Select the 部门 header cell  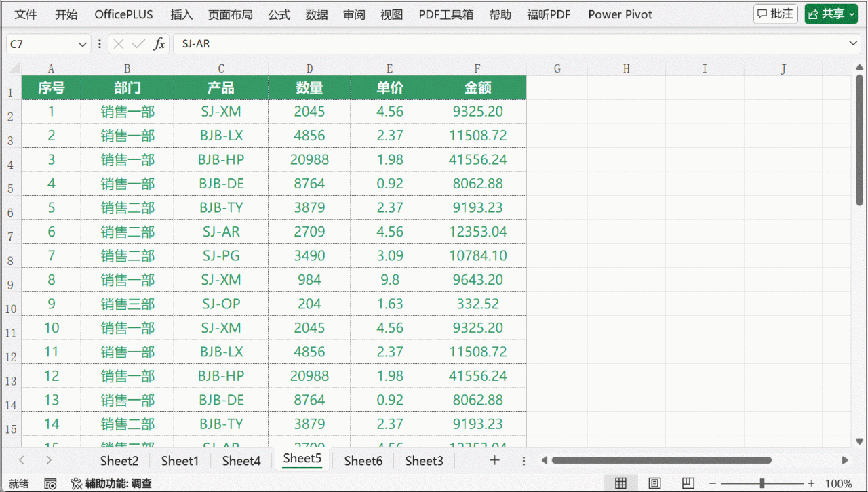coord(127,87)
